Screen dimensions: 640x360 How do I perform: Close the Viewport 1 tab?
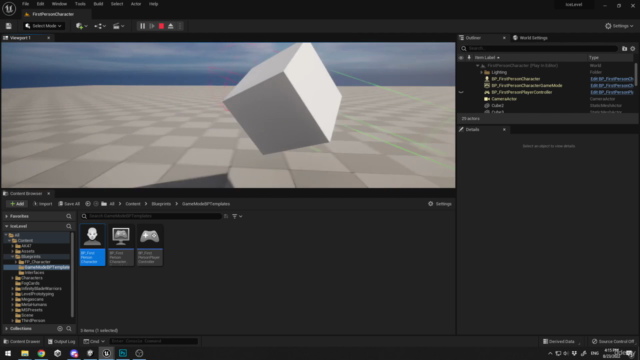click(49, 38)
